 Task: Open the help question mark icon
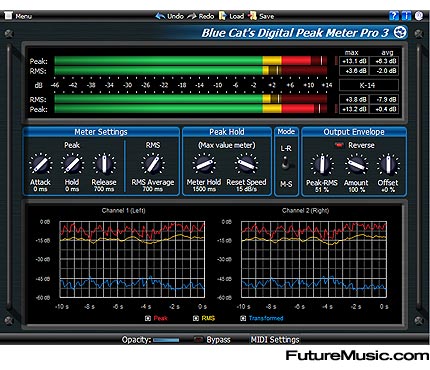point(394,15)
